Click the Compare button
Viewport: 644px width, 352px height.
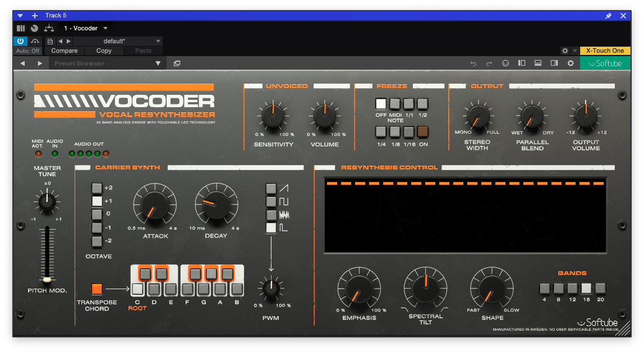tap(64, 51)
